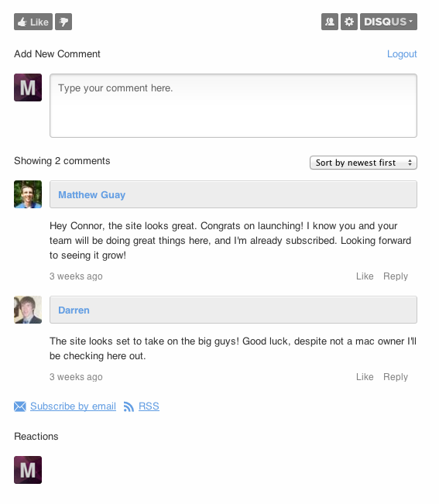The image size is (439, 504).
Task: Click the thumbs-down dislike icon
Action: [x=63, y=22]
